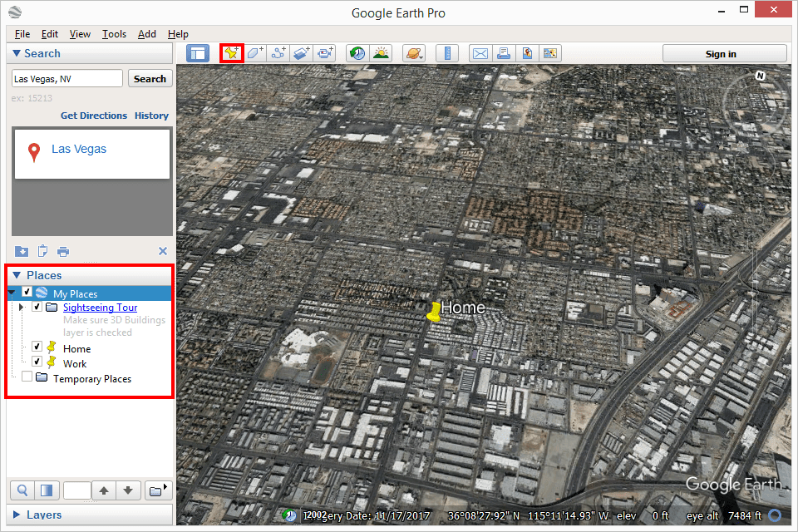Click the Get Directions link

point(94,116)
